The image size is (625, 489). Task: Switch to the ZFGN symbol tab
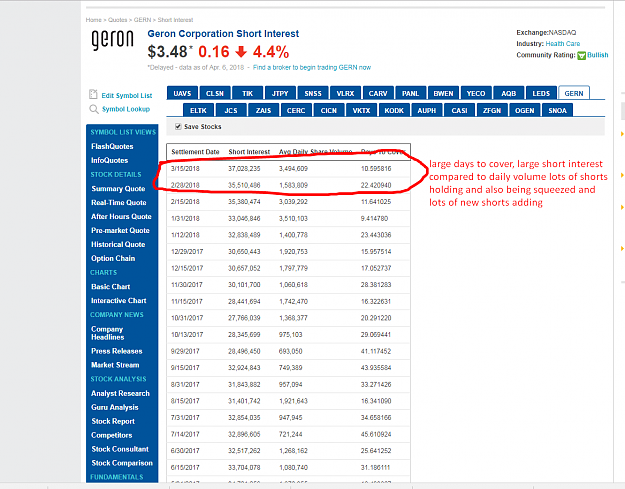[492, 110]
